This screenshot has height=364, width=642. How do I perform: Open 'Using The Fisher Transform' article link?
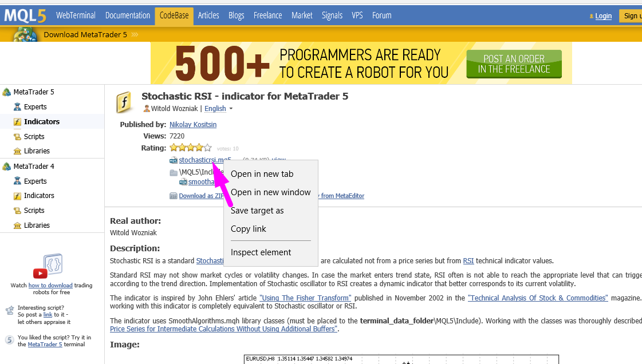pos(305,298)
